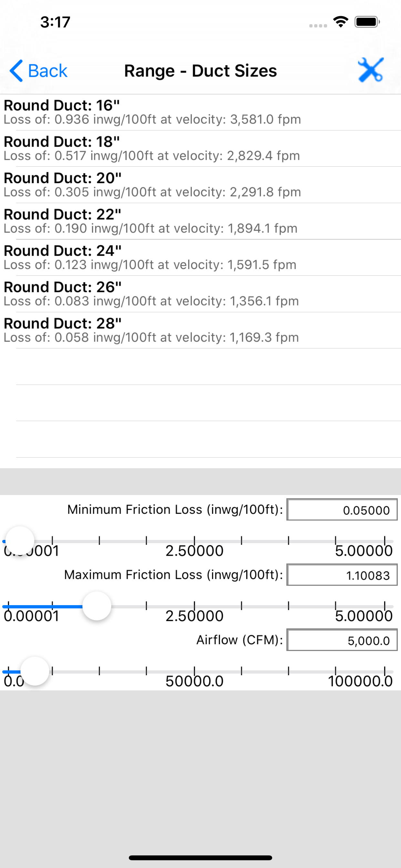Click the Maximum Friction Loss slider knob
The height and width of the screenshot is (868, 401).
97,606
